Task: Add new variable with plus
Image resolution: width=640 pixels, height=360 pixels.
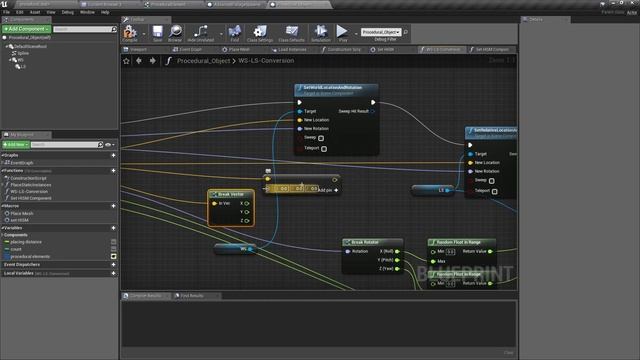Action: click(113, 228)
